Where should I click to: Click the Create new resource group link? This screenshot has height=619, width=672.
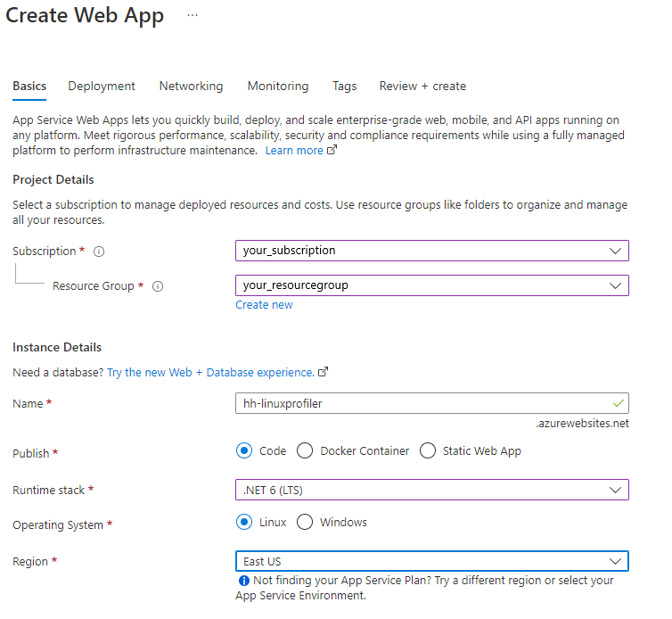(x=264, y=305)
